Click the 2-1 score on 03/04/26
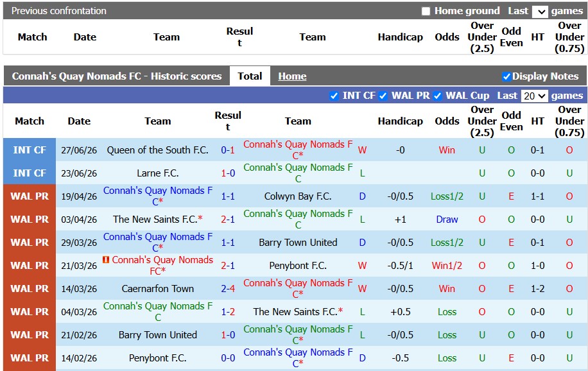Image resolution: width=588 pixels, height=371 pixels. [x=228, y=220]
